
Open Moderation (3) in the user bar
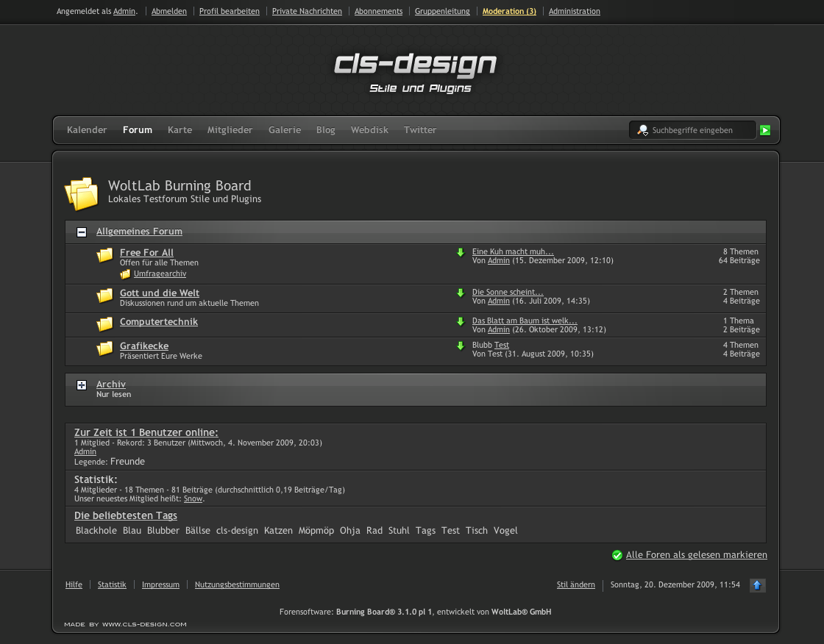click(x=509, y=12)
